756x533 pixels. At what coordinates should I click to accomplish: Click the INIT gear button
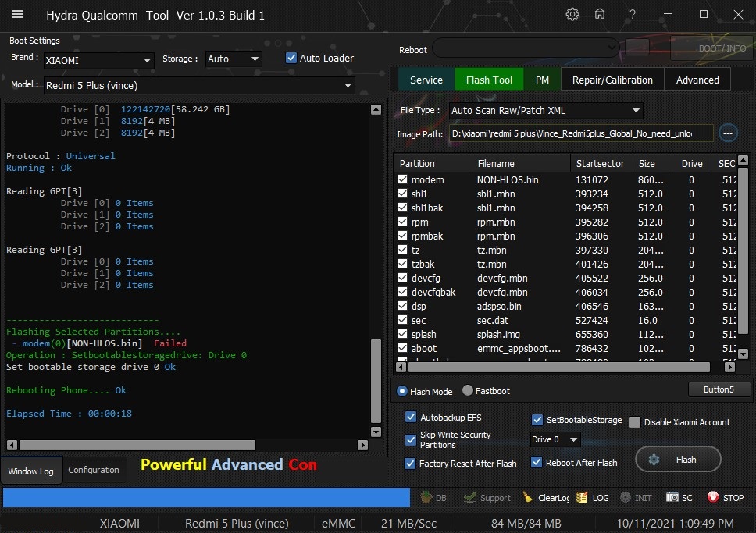(636, 497)
